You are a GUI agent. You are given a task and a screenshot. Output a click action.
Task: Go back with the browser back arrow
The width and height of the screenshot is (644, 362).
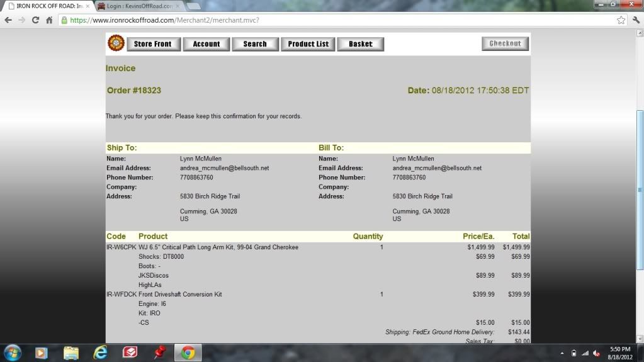tap(8, 20)
